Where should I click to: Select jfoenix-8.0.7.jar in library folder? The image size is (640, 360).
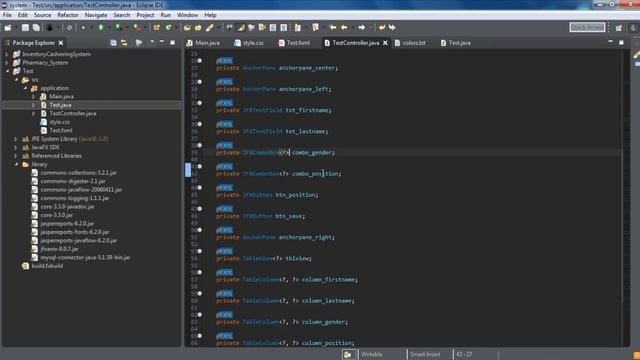[60, 249]
